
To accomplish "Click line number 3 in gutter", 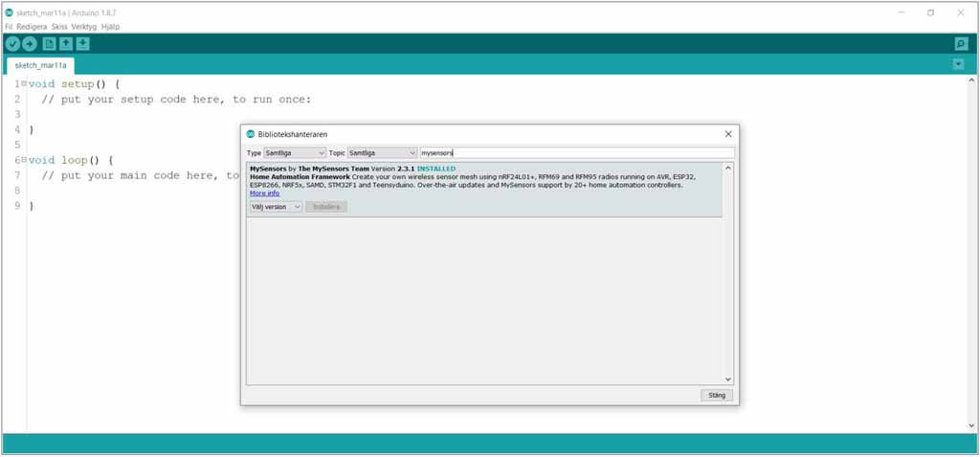I will (x=17, y=115).
